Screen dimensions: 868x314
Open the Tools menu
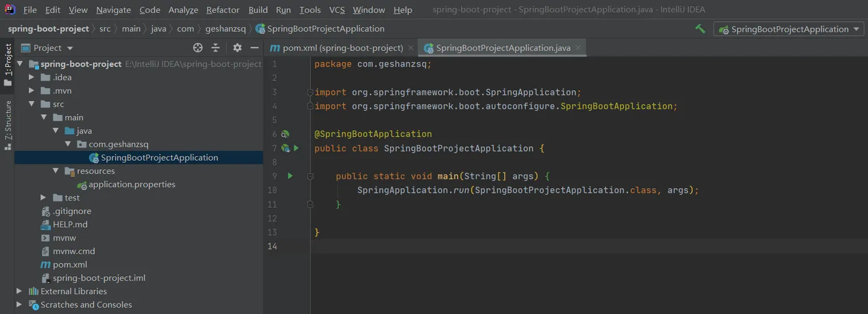coord(310,10)
